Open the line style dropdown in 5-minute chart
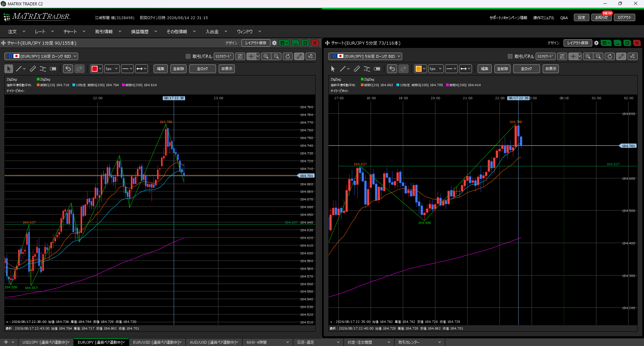This screenshot has height=346, width=644. click(451, 69)
